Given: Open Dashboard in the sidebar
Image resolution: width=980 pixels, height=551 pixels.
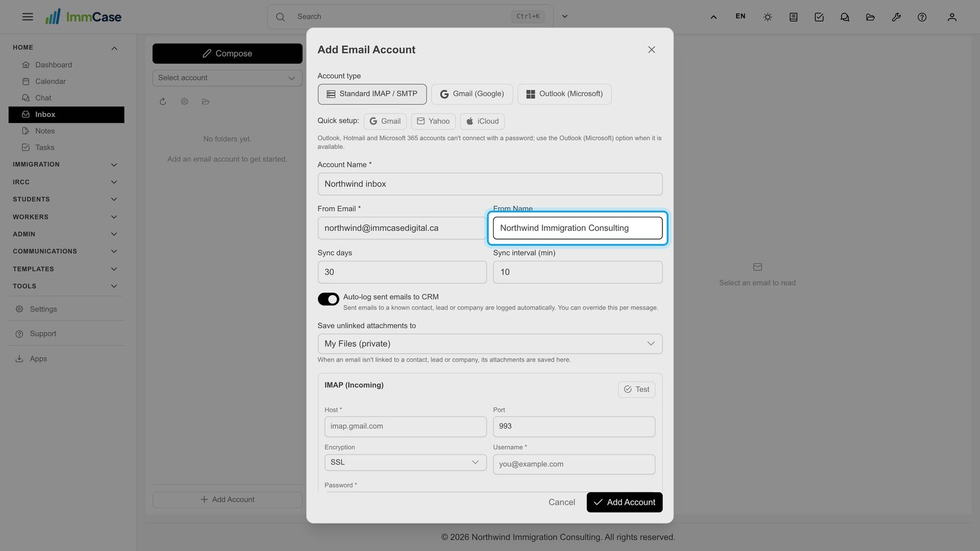Looking at the screenshot, I should click(53, 65).
